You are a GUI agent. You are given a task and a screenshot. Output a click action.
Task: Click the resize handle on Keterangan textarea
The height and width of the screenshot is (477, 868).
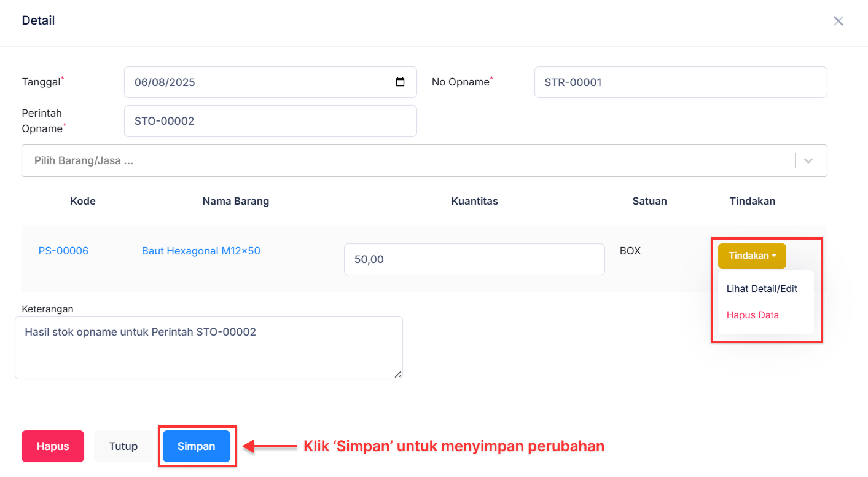[399, 374]
